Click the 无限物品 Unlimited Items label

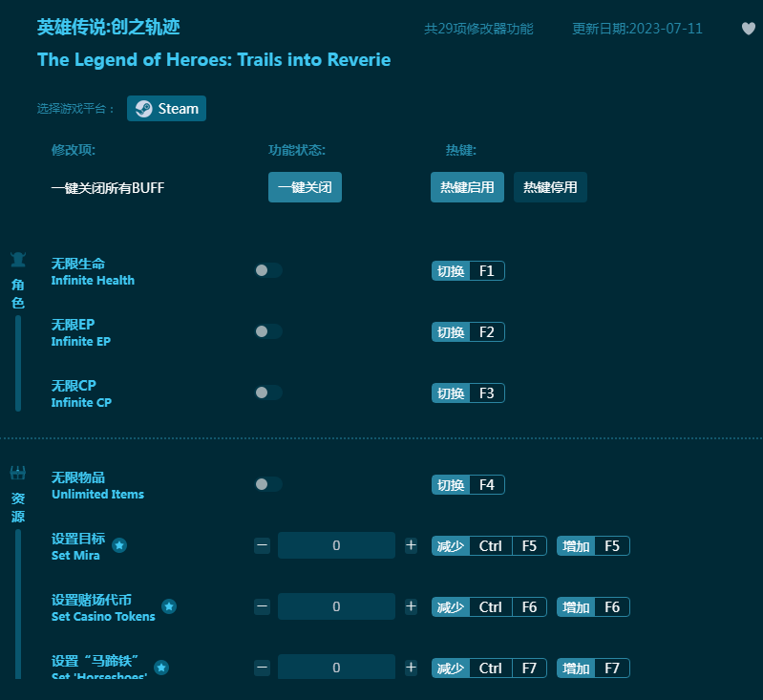[97, 486]
